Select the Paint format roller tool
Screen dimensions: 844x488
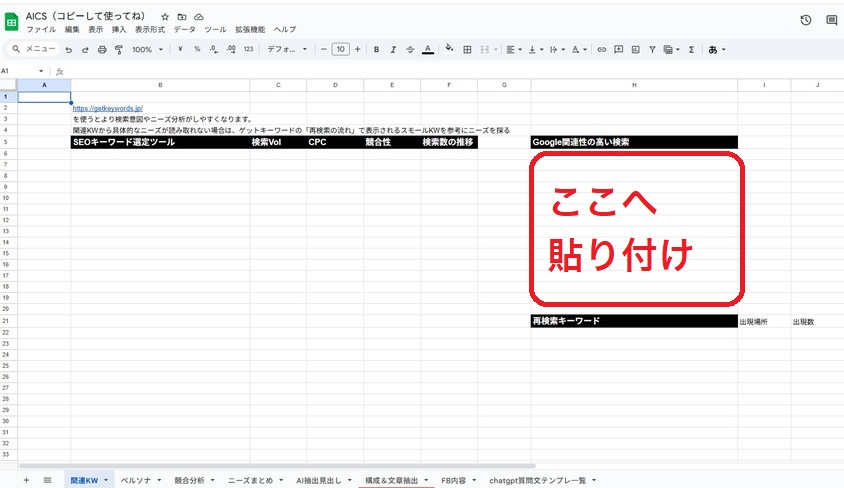118,49
